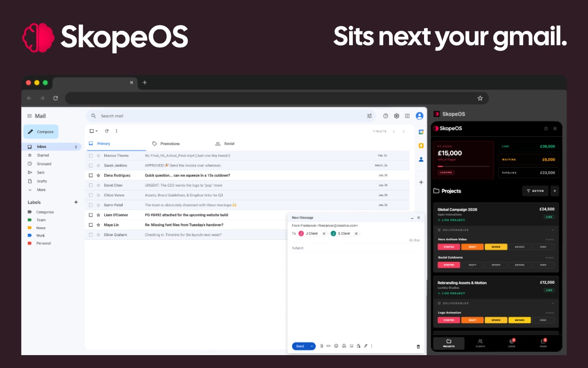Set Hero Anthem Video to Review
The width and height of the screenshot is (588, 368).
pyautogui.click(x=496, y=247)
